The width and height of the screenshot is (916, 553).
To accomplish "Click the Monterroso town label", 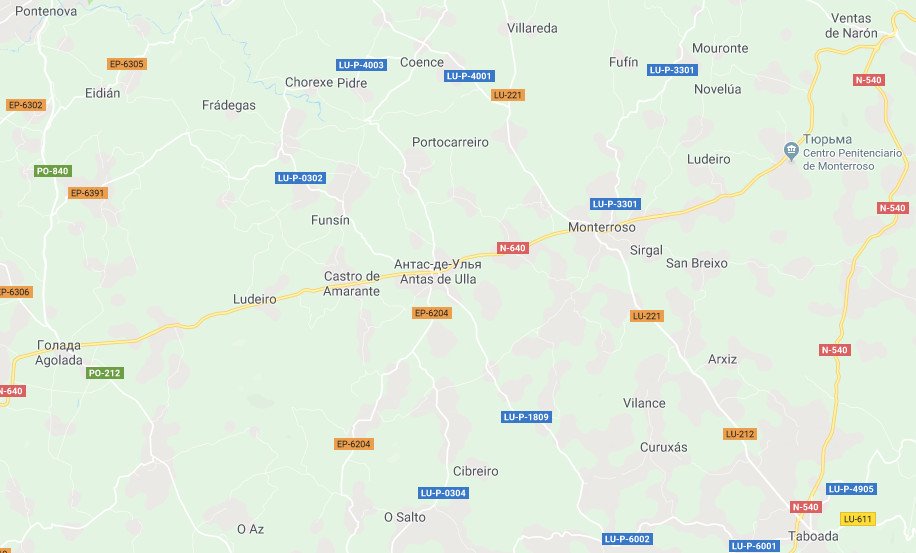I will tap(602, 227).
